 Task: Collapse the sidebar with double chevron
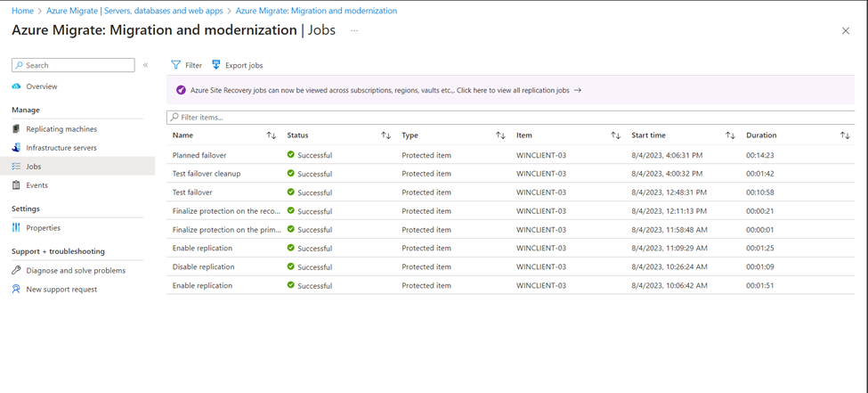pos(146,65)
